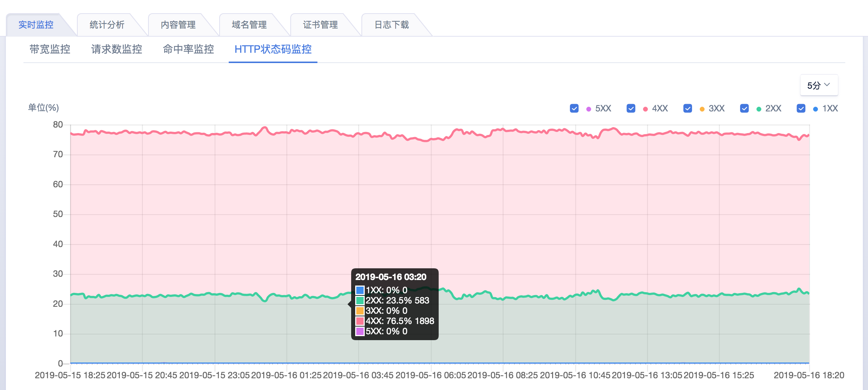The height and width of the screenshot is (390, 868).
Task: Uncheck the 1XX legend checkbox
Action: pyautogui.click(x=801, y=108)
